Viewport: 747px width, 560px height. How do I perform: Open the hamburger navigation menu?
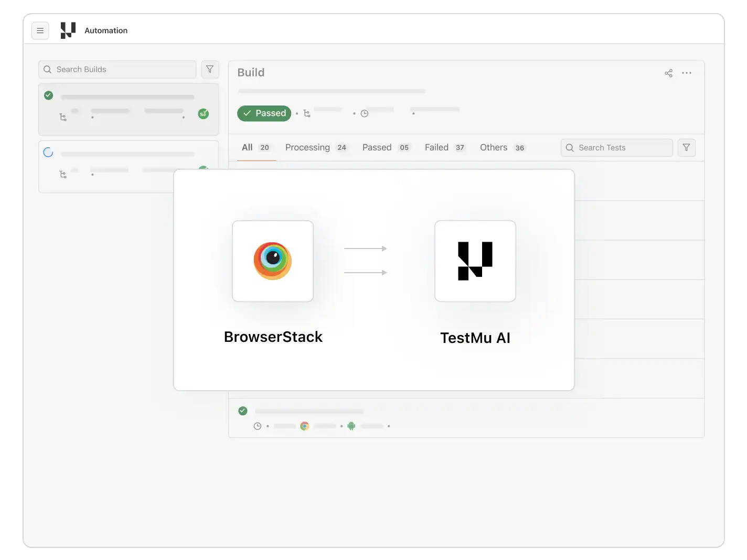(40, 30)
